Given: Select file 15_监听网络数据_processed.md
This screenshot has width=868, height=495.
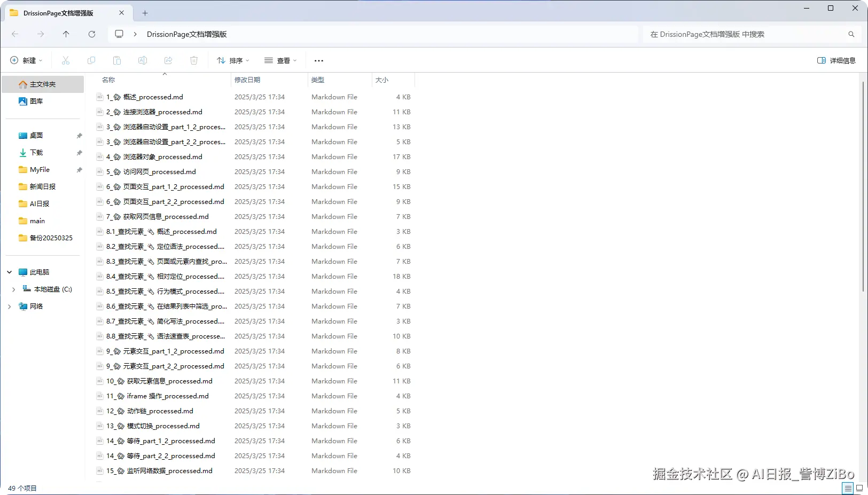Looking at the screenshot, I should tap(255, 471).
